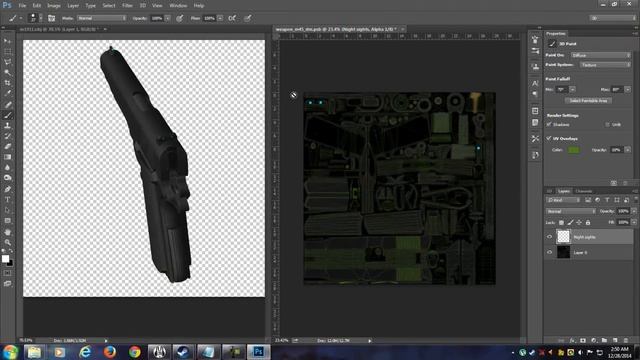Open Firefox from Windows taskbar
This screenshot has height=360, width=640.
(109, 352)
